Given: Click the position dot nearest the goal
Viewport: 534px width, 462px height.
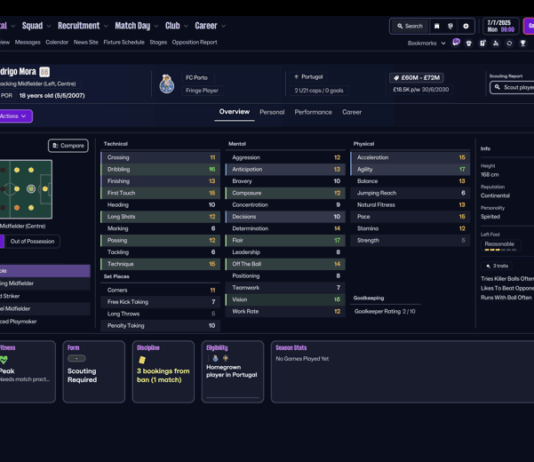Looking at the screenshot, I should 45,189.
